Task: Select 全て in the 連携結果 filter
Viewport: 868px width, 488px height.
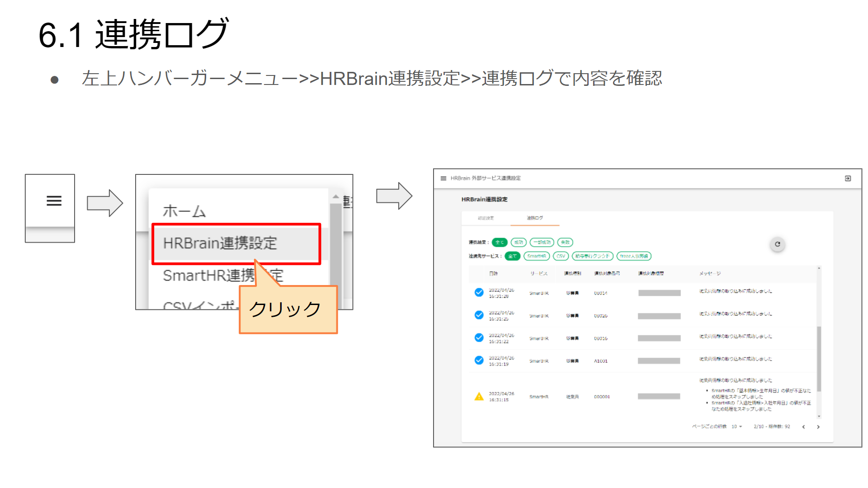Action: pyautogui.click(x=500, y=242)
